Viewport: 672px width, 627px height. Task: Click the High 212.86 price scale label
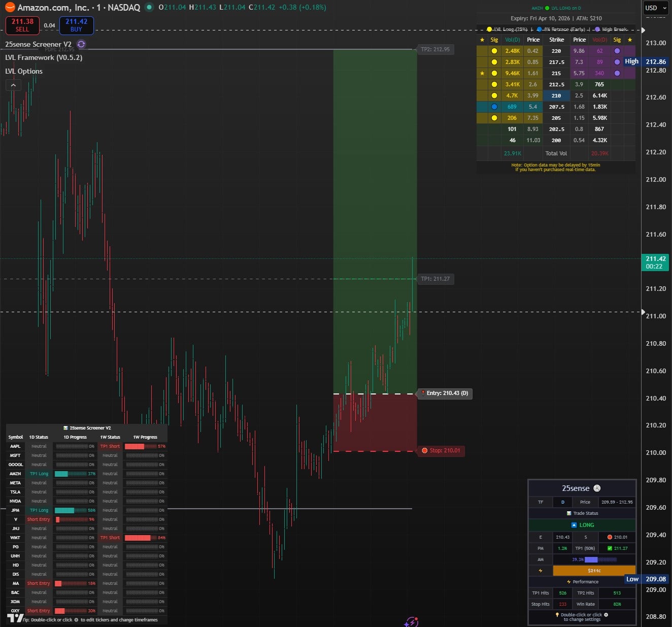(646, 61)
